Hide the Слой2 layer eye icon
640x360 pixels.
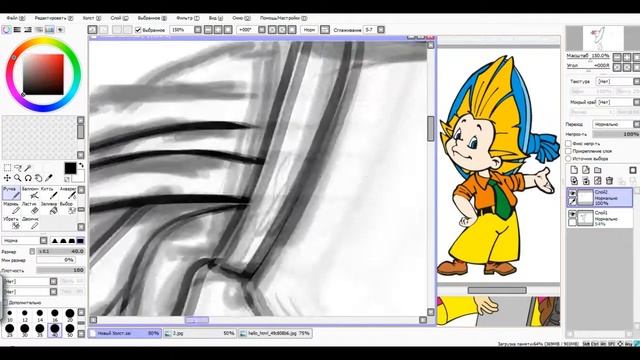pos(572,193)
